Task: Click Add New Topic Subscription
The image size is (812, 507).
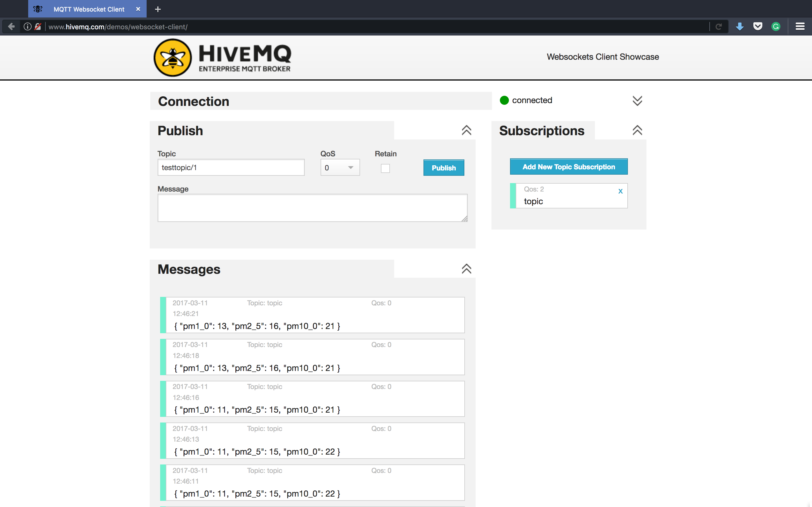Action: pos(568,167)
